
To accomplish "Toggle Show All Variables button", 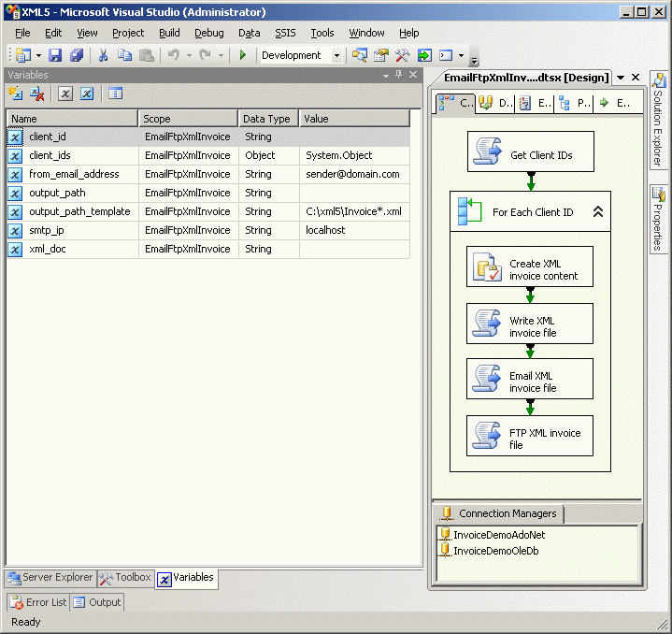I will coord(87,94).
